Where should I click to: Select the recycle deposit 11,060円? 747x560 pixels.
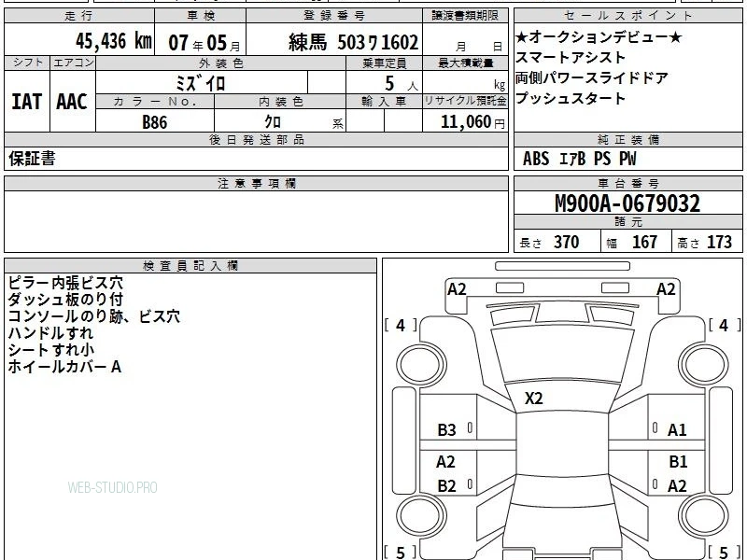(472, 122)
